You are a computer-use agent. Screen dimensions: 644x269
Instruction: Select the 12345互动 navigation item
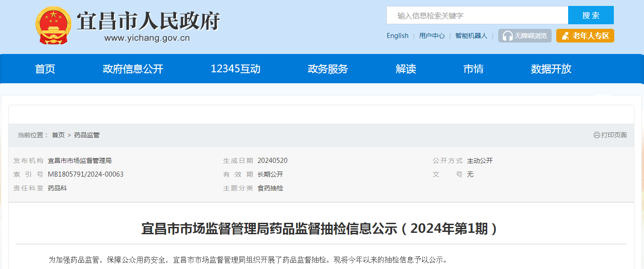click(235, 69)
